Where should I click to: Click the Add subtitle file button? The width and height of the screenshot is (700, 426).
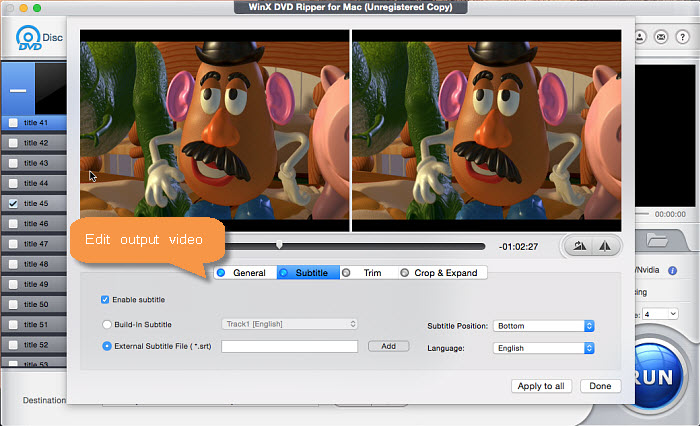[388, 346]
